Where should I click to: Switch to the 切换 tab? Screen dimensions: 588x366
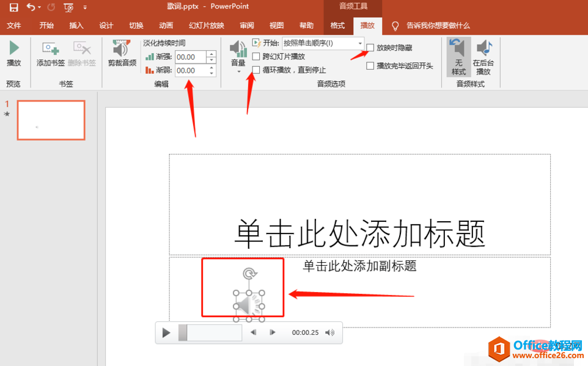[136, 26]
